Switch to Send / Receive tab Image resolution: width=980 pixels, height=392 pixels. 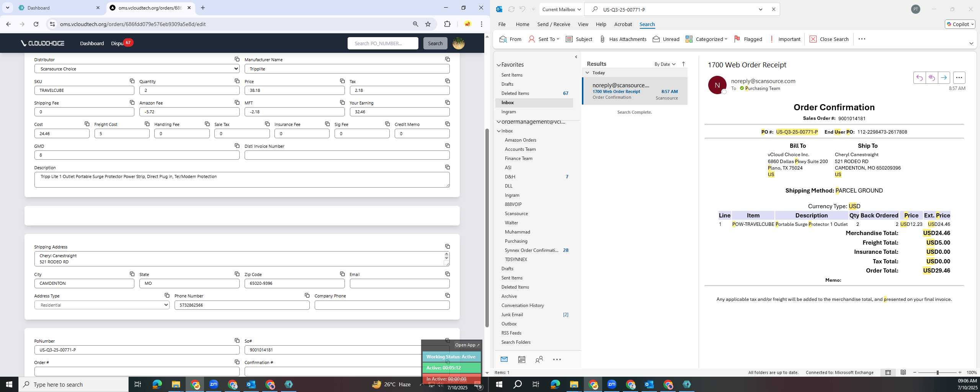point(554,24)
